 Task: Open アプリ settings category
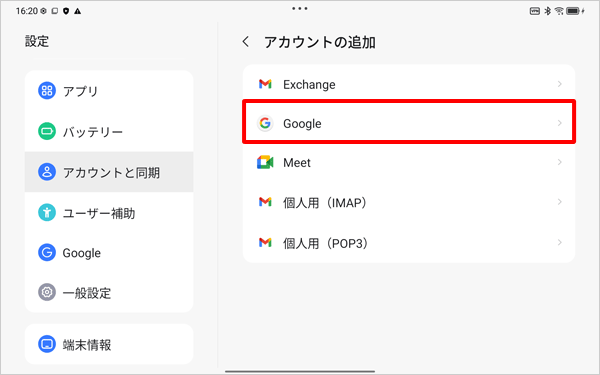point(109,91)
